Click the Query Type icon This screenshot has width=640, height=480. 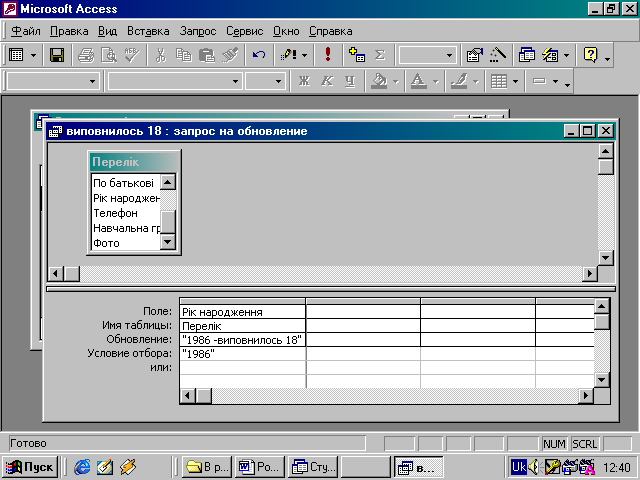click(289, 55)
